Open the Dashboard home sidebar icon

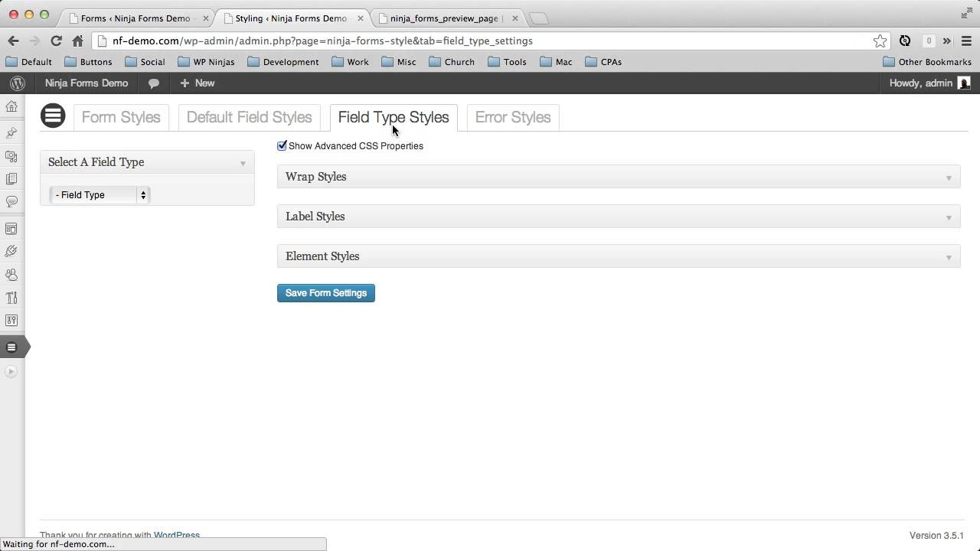click(11, 106)
